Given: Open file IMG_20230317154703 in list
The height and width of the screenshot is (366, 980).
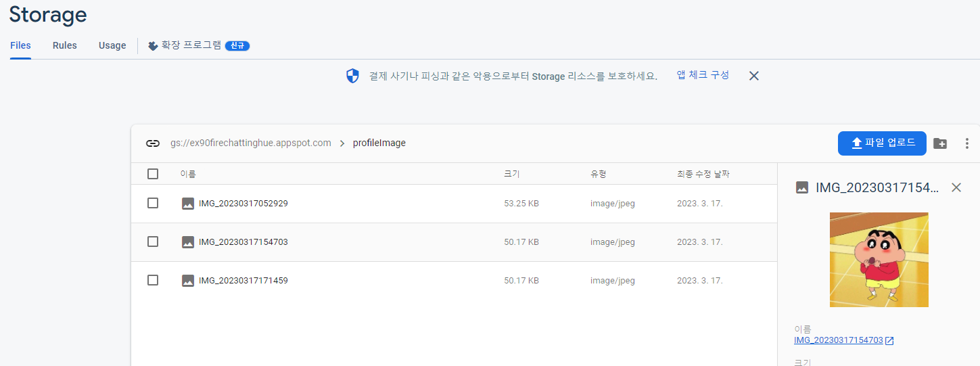Looking at the screenshot, I should pos(243,242).
